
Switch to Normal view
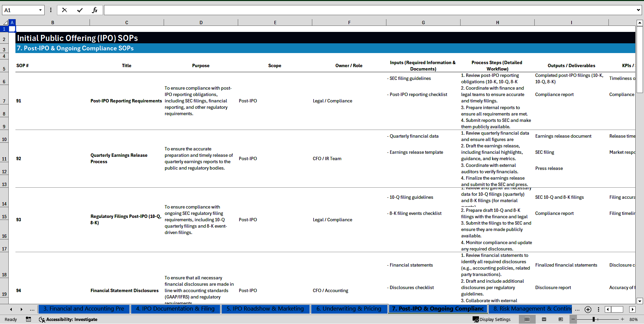527,319
